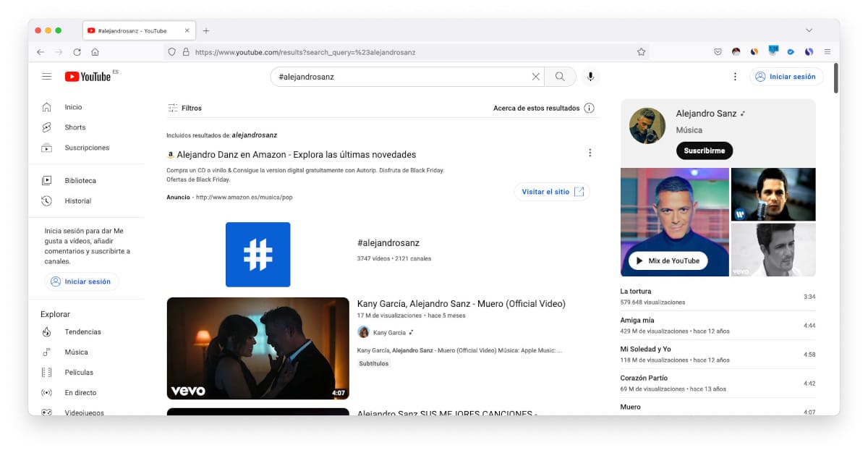Click the blue checkmark extension icon
The image size is (868, 453).
(791, 52)
